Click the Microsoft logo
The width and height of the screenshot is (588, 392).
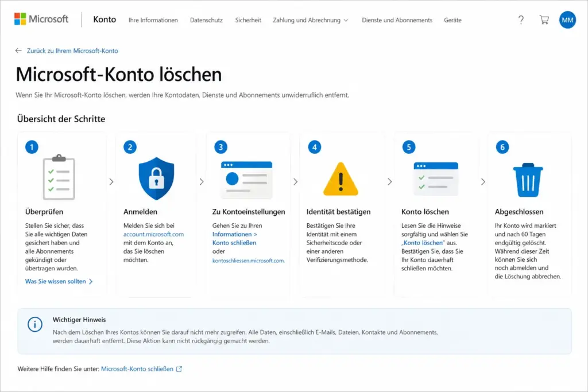tap(41, 19)
